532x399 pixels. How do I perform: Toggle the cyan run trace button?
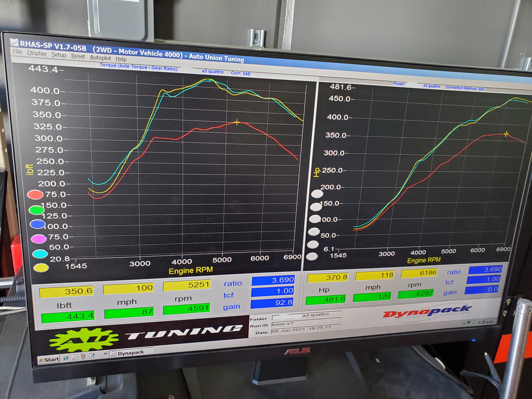click(x=40, y=254)
